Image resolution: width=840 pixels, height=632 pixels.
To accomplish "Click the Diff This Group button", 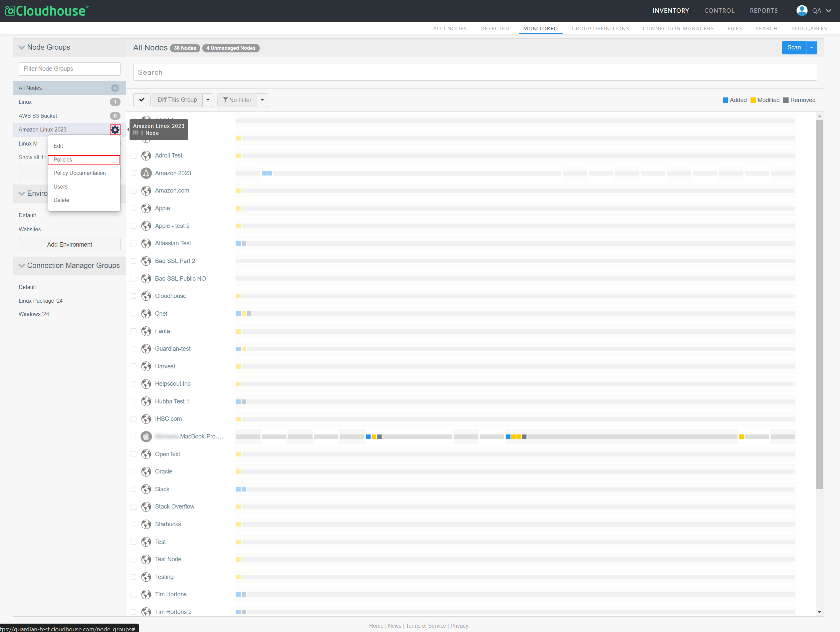I will pos(177,100).
